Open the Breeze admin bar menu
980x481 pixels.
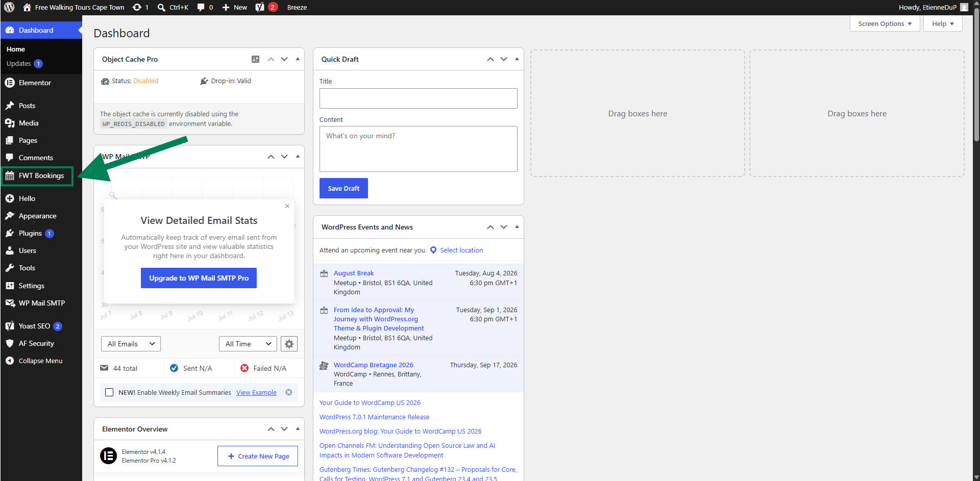tap(297, 7)
